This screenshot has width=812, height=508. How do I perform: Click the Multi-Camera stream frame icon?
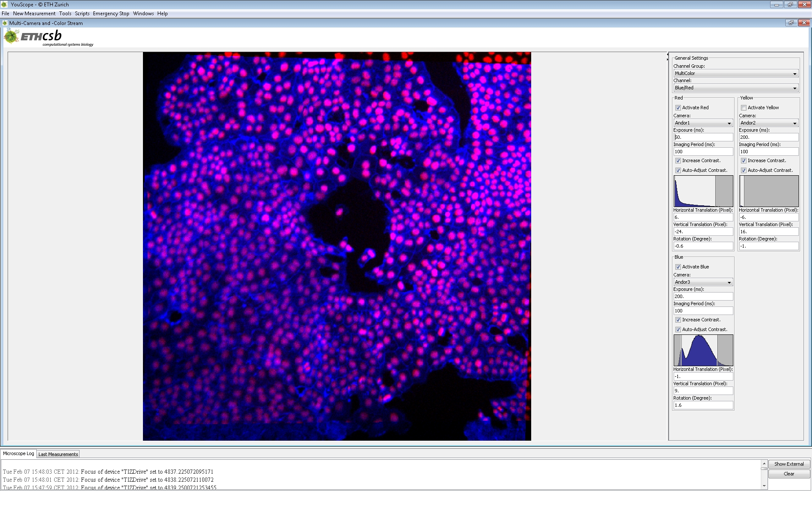pos(5,23)
